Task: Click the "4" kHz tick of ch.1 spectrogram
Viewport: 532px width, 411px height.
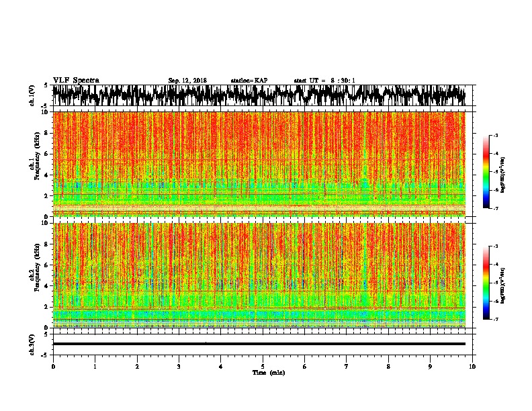Action: pos(47,175)
